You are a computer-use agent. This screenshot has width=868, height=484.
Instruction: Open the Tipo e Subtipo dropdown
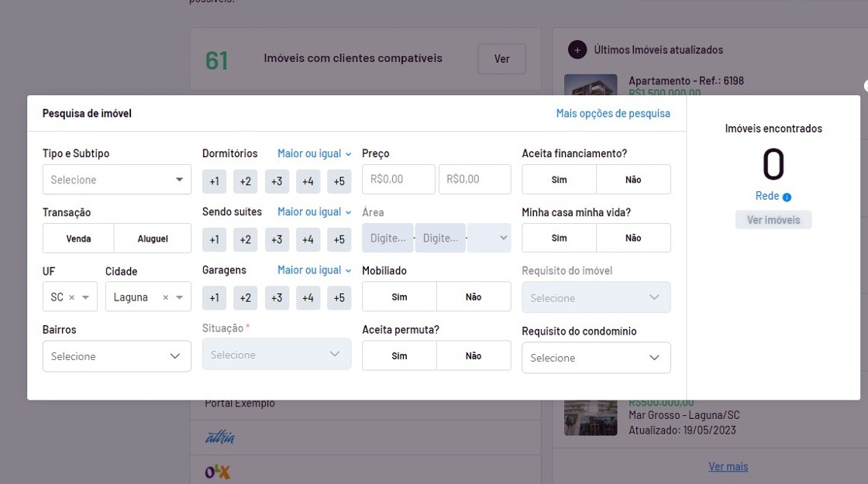(x=116, y=180)
